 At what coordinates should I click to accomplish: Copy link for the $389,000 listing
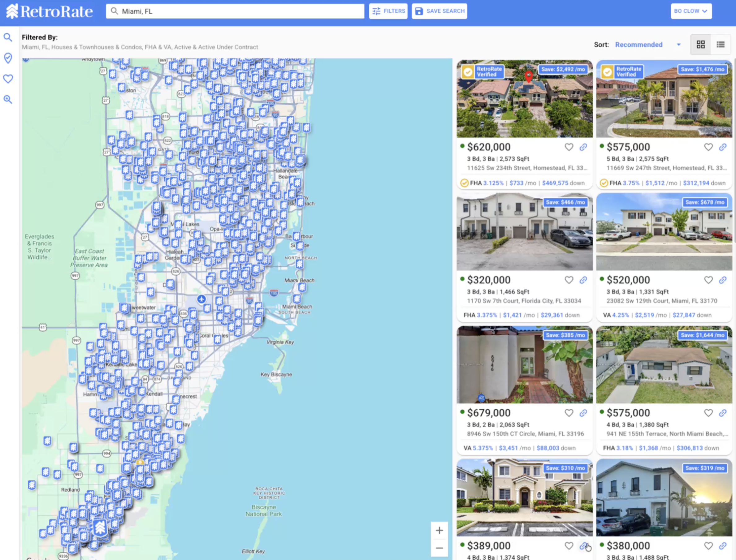point(583,546)
